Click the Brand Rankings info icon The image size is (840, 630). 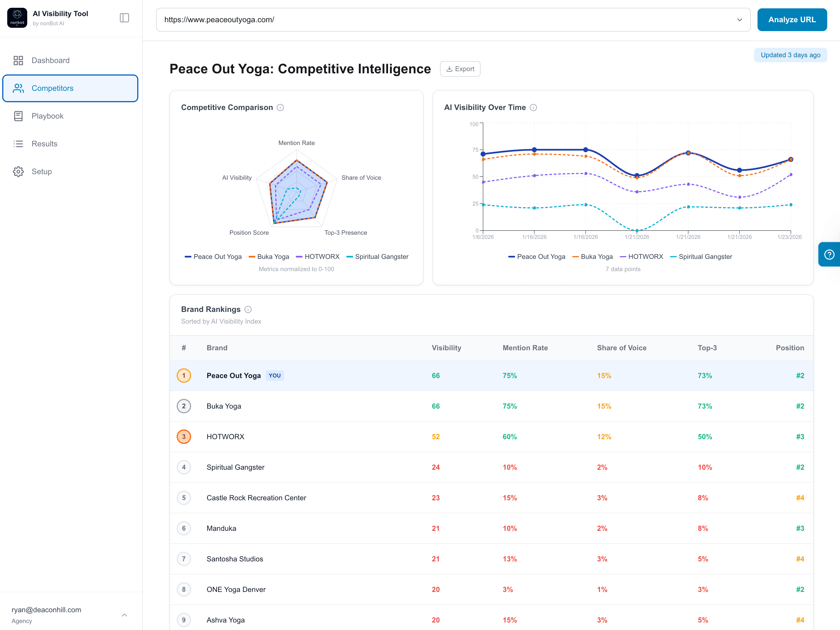tap(248, 309)
